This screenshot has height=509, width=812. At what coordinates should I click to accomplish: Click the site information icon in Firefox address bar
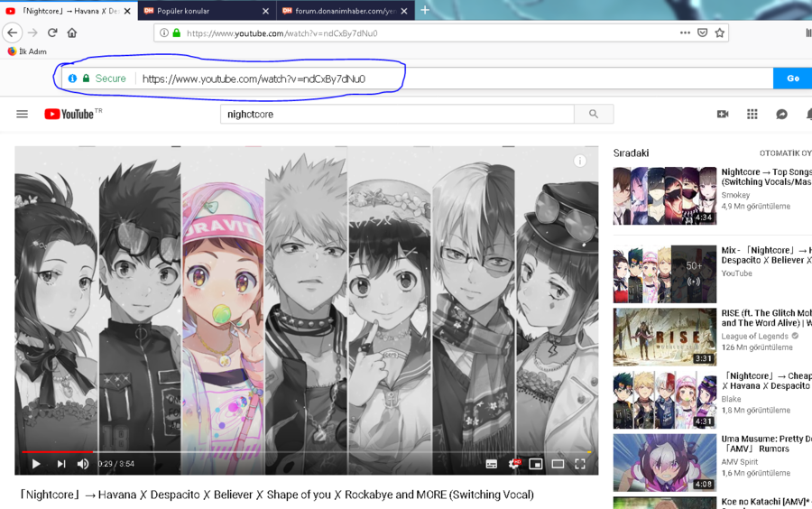click(164, 33)
